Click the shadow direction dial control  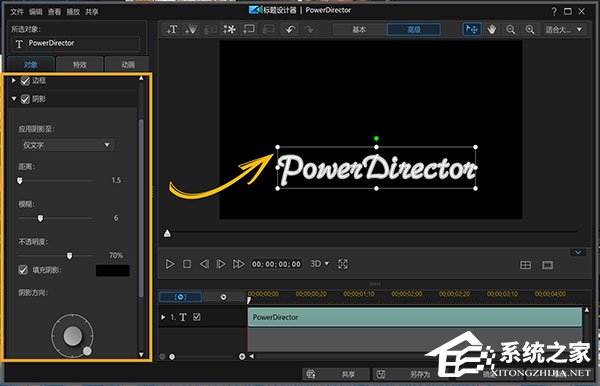point(73,336)
